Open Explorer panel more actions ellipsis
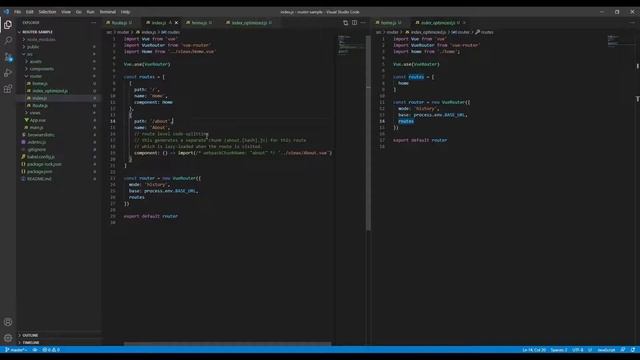Image resolution: width=640 pixels, height=360 pixels. [x=93, y=23]
